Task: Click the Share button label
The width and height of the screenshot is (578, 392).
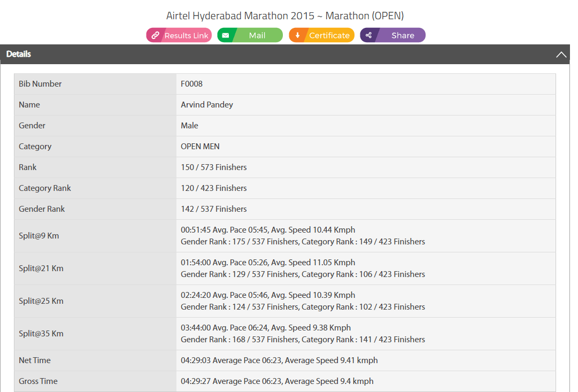Action: click(403, 35)
